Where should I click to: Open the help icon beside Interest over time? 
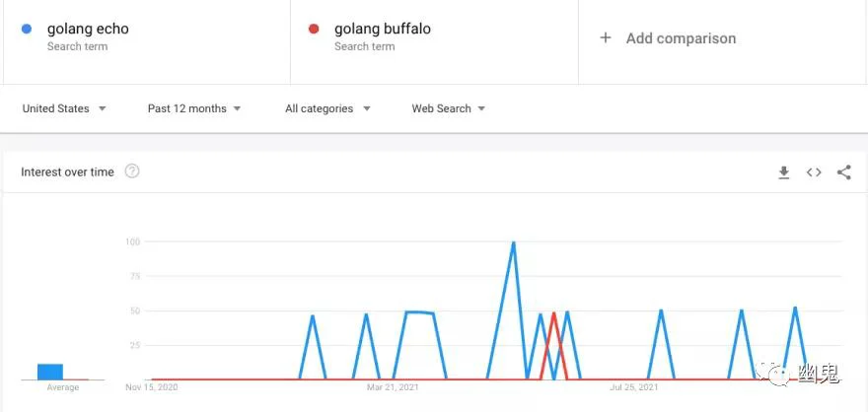(132, 172)
